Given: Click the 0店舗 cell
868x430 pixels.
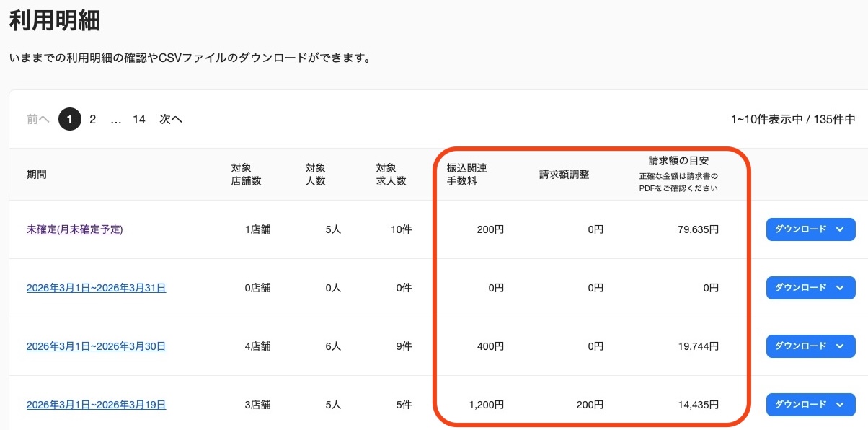Looking at the screenshot, I should pyautogui.click(x=258, y=288).
